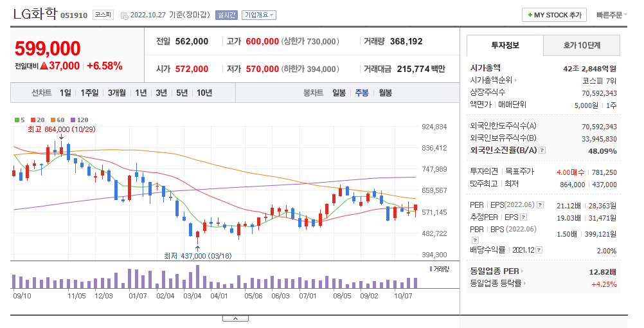Click the arrow next to 시가총액순위

tap(515, 80)
